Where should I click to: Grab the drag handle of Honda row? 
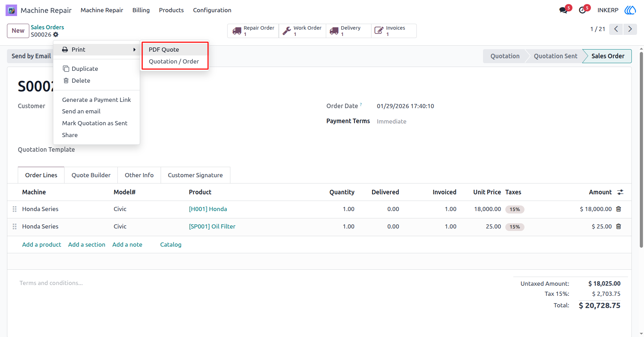(15, 209)
